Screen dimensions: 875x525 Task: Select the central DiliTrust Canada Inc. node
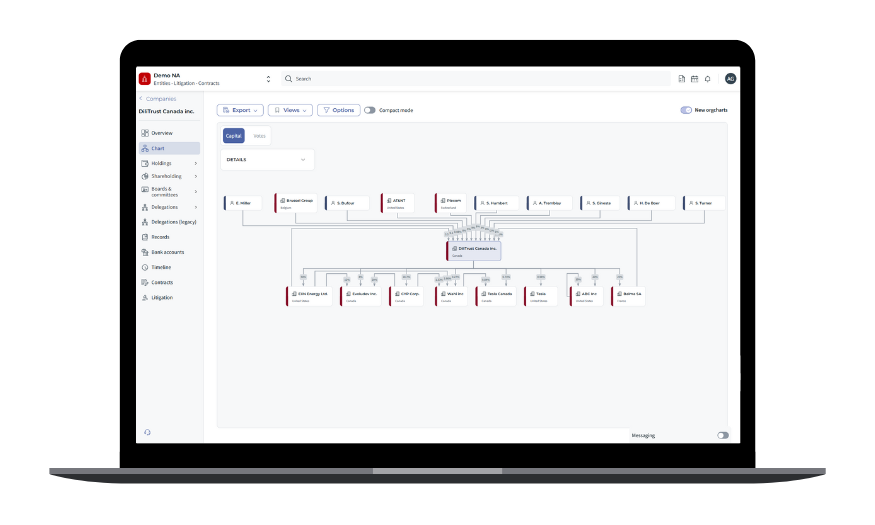[x=474, y=251]
